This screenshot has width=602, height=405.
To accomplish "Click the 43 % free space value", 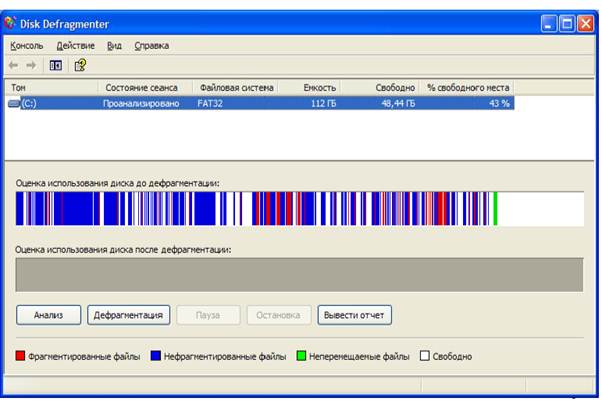I will pyautogui.click(x=499, y=103).
